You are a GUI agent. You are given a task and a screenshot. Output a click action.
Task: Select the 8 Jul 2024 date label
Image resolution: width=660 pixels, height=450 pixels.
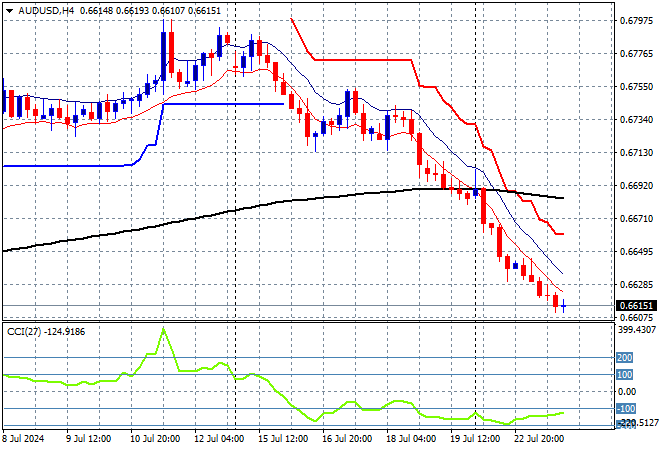point(24,439)
